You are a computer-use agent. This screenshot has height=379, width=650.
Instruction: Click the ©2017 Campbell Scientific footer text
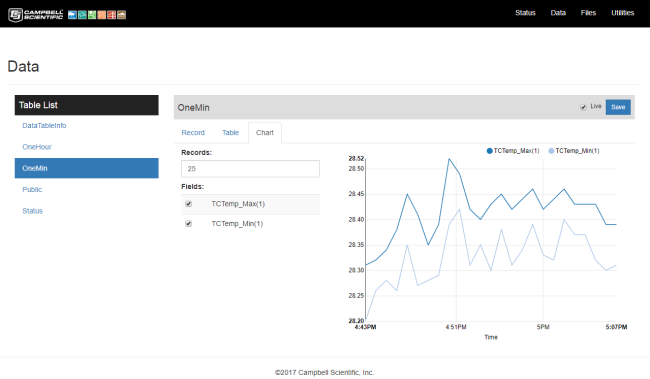point(325,372)
